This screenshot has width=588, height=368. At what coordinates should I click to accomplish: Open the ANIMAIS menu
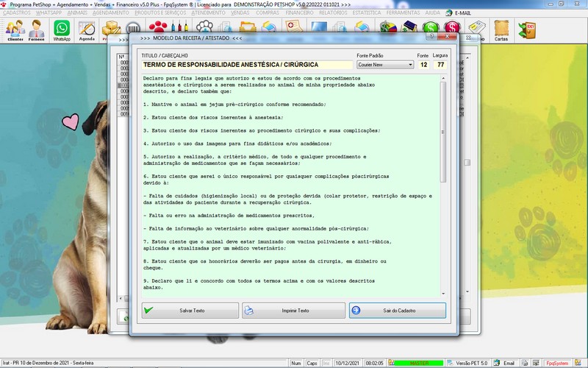click(x=77, y=13)
